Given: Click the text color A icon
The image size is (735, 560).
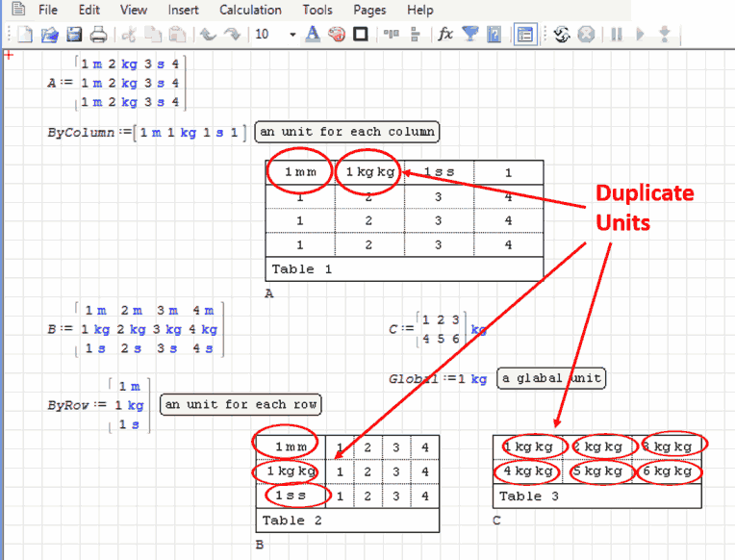Looking at the screenshot, I should point(312,35).
